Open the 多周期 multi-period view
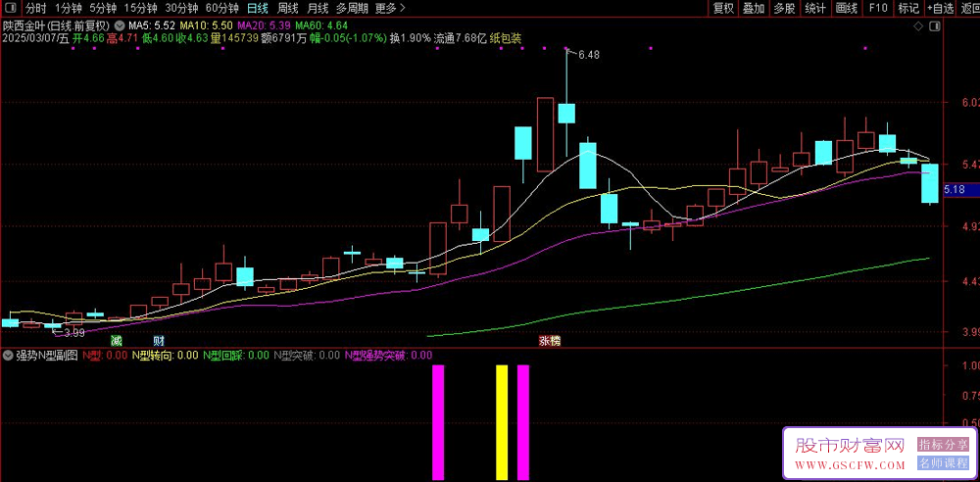Viewport: 980px width, 482px height. click(352, 8)
